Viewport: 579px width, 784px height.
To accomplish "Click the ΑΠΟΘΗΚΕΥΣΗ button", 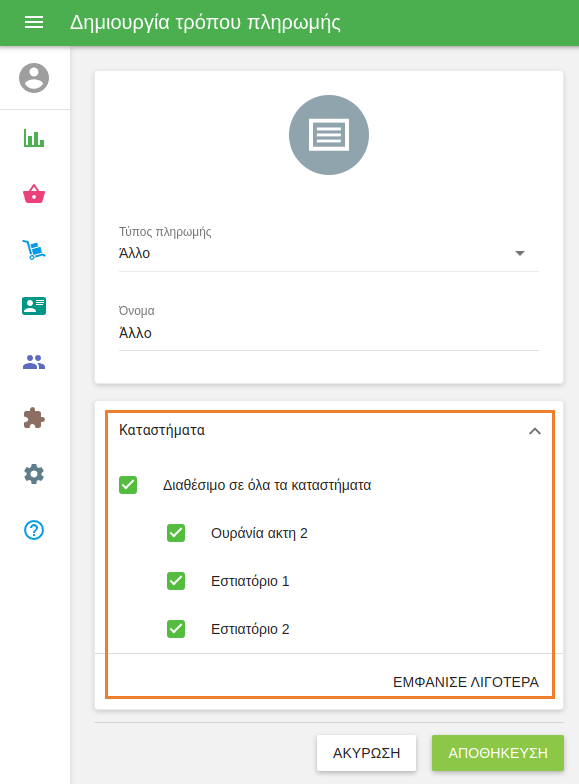I will tap(498, 753).
